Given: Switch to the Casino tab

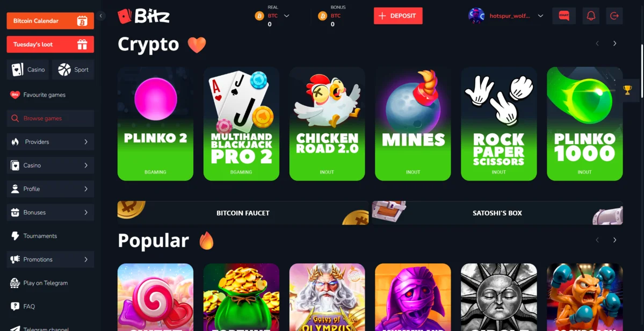Looking at the screenshot, I should point(28,69).
